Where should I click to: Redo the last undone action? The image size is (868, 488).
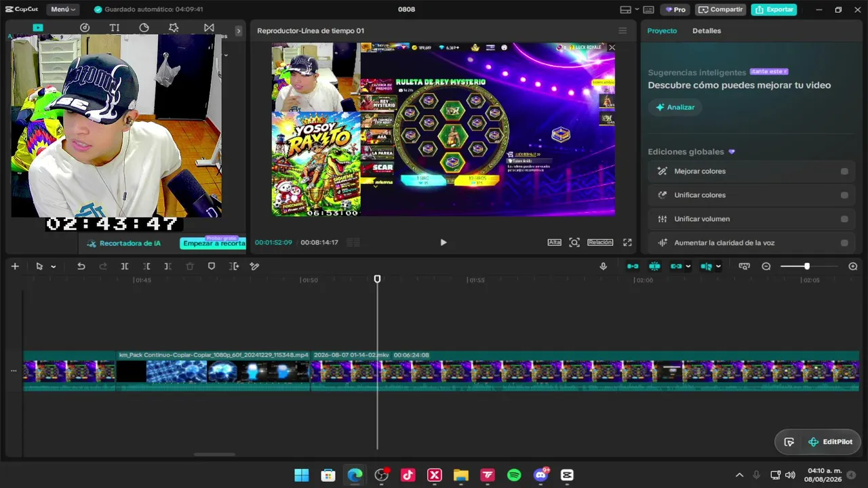tap(103, 266)
